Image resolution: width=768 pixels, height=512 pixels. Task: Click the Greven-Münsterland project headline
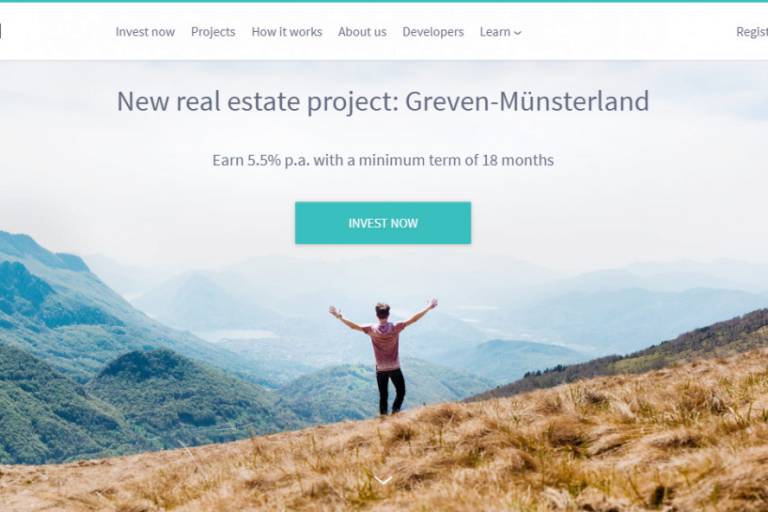[x=383, y=101]
